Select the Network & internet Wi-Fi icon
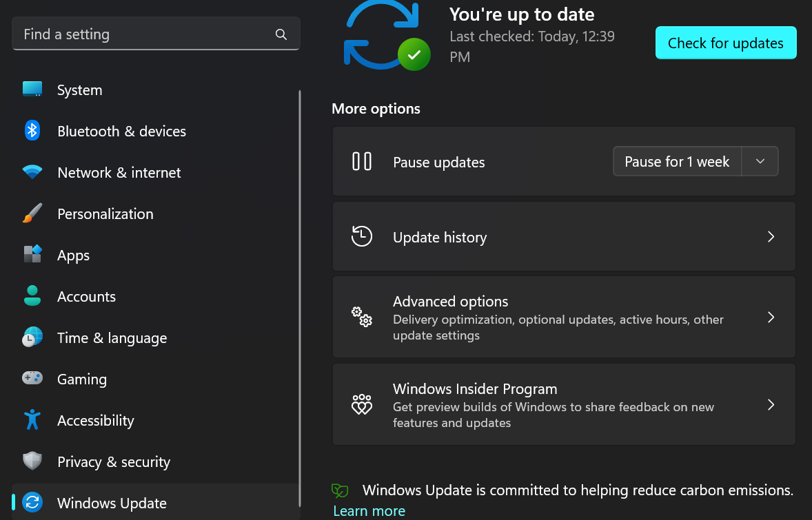812x520 pixels. tap(32, 172)
